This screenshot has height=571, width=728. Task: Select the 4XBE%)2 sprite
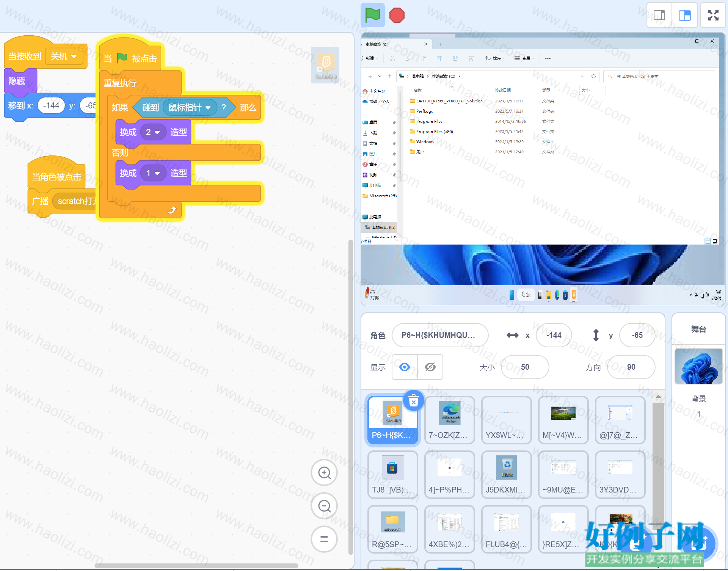click(x=450, y=529)
